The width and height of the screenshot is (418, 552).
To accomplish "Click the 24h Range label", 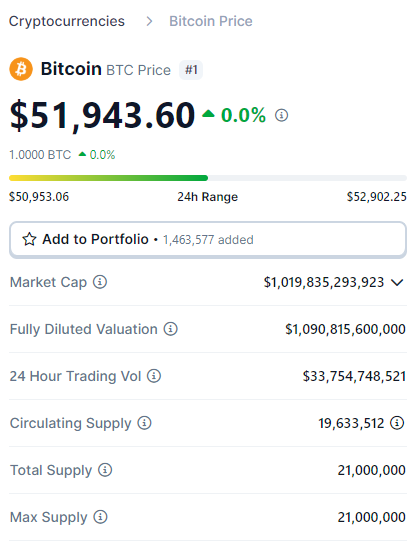I will 208,197.
